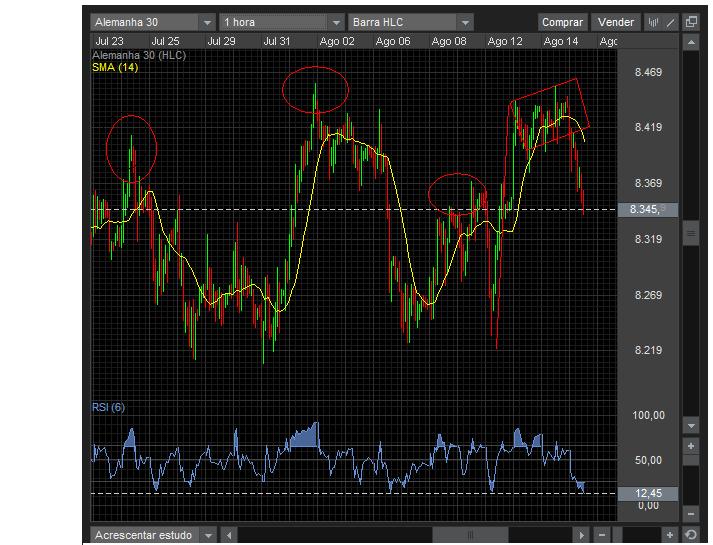Click the reset chart view icon

tap(691, 535)
